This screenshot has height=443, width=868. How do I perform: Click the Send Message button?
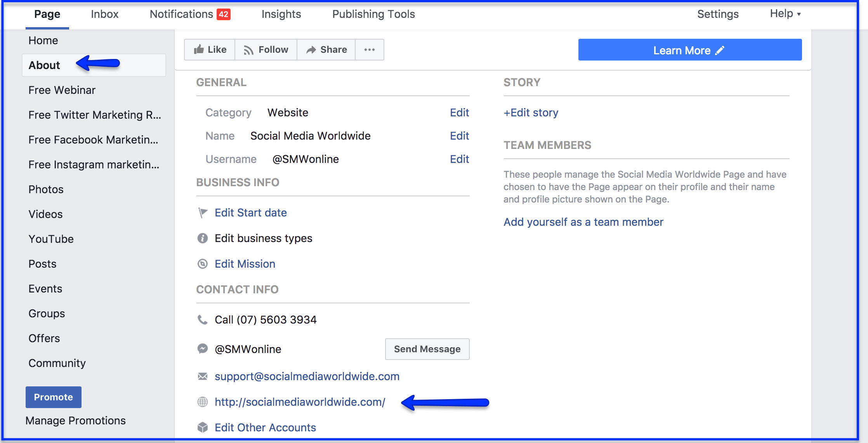(x=427, y=349)
